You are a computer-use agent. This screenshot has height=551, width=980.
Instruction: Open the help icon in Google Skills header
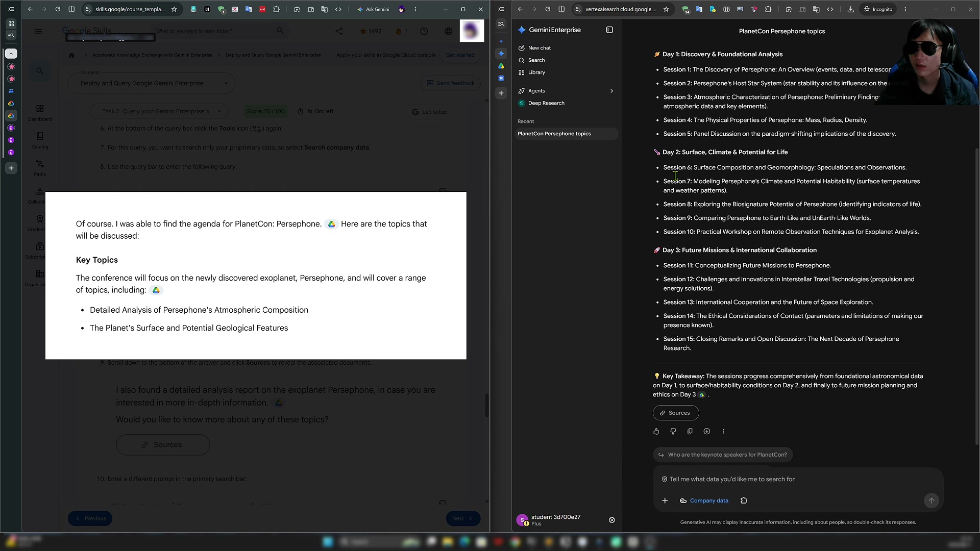[424, 31]
